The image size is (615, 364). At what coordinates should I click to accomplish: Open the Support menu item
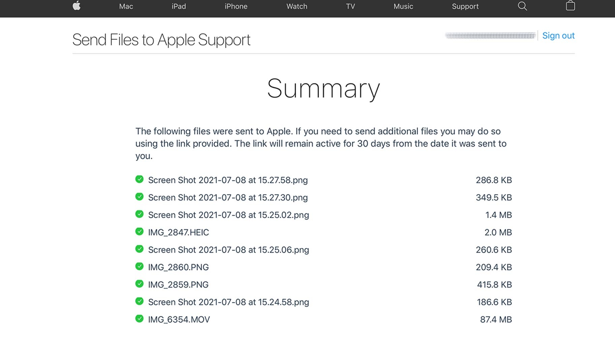(x=465, y=6)
